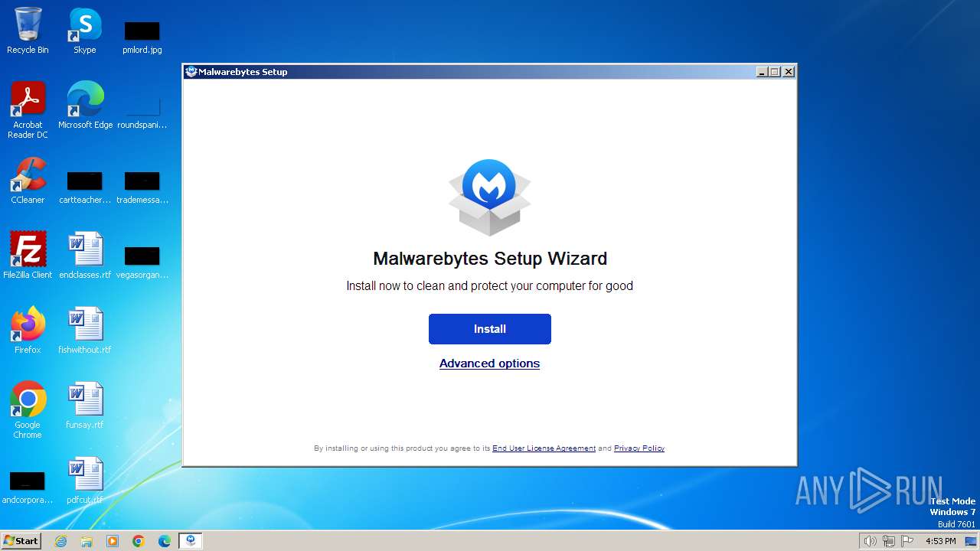The image size is (980, 551).
Task: Select the Skype desktop shortcut
Action: (x=84, y=31)
